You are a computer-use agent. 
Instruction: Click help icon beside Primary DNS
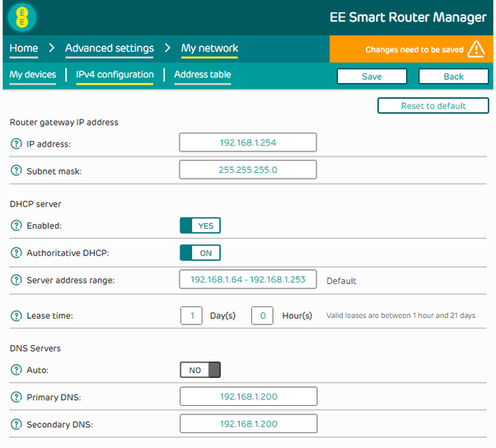16,397
